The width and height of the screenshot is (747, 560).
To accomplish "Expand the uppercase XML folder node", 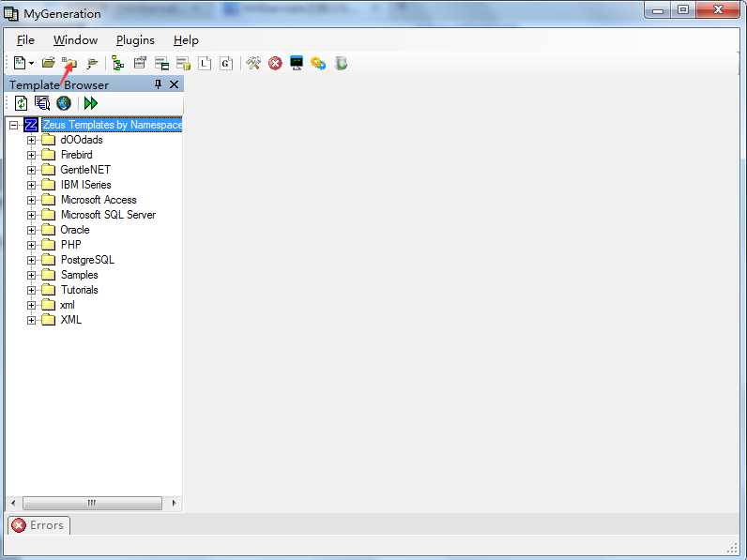I will pyautogui.click(x=31, y=320).
